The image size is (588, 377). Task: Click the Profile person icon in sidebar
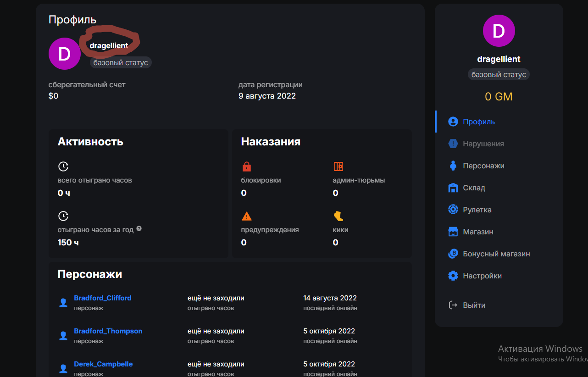click(453, 122)
